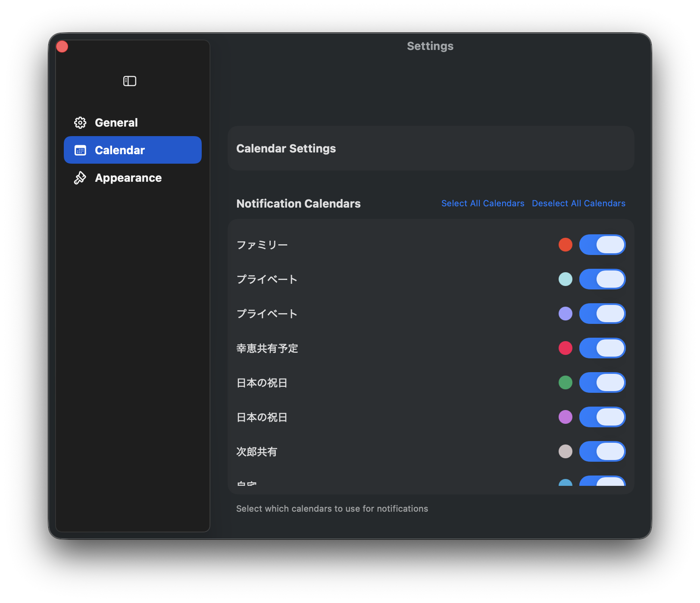Click the red color dot beside ファミリー

click(x=565, y=245)
